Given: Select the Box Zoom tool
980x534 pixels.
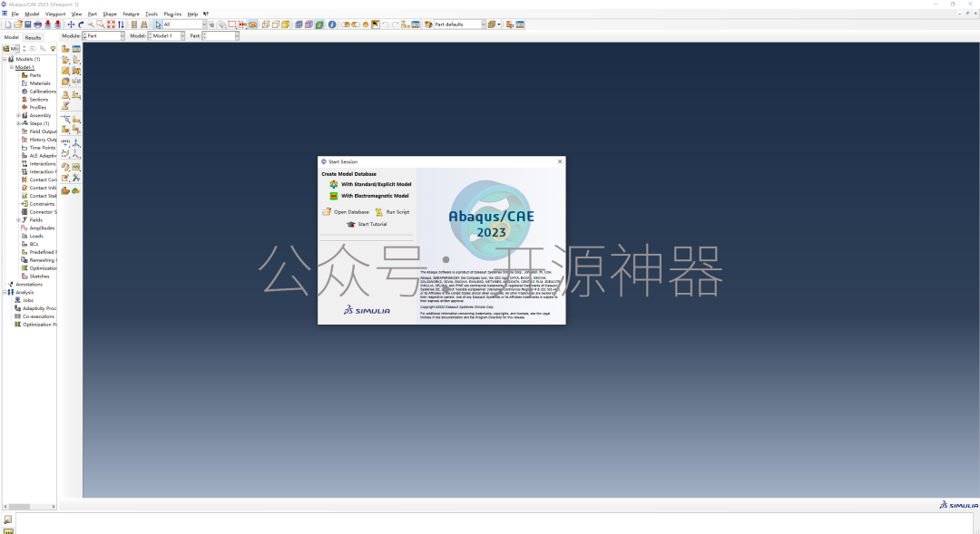Looking at the screenshot, I should pyautogui.click(x=101, y=24).
